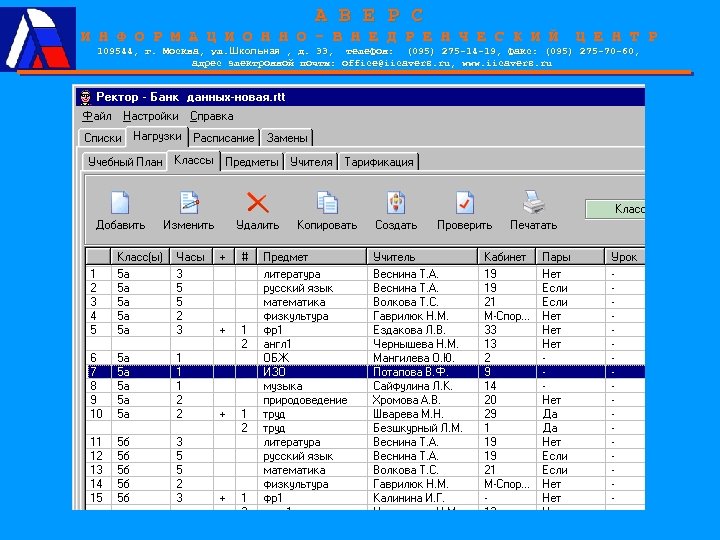
Task: Open the Справка menu
Action: pos(212,117)
